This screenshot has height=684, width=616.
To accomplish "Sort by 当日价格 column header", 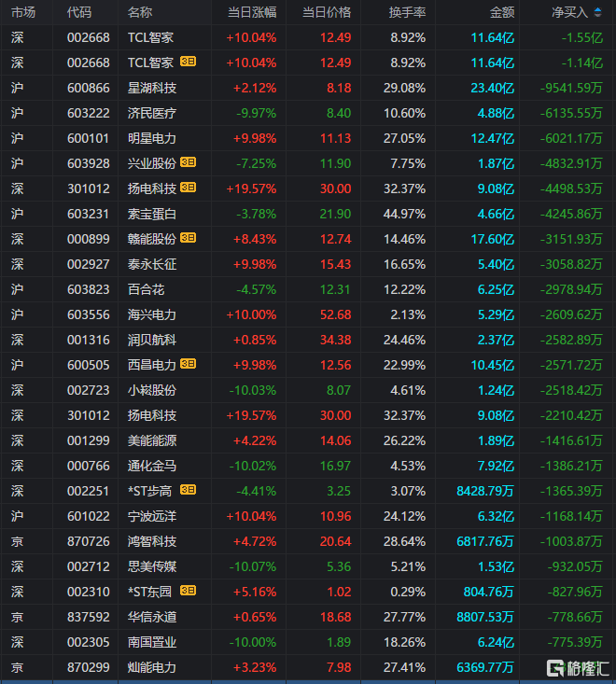I will click(x=327, y=12).
